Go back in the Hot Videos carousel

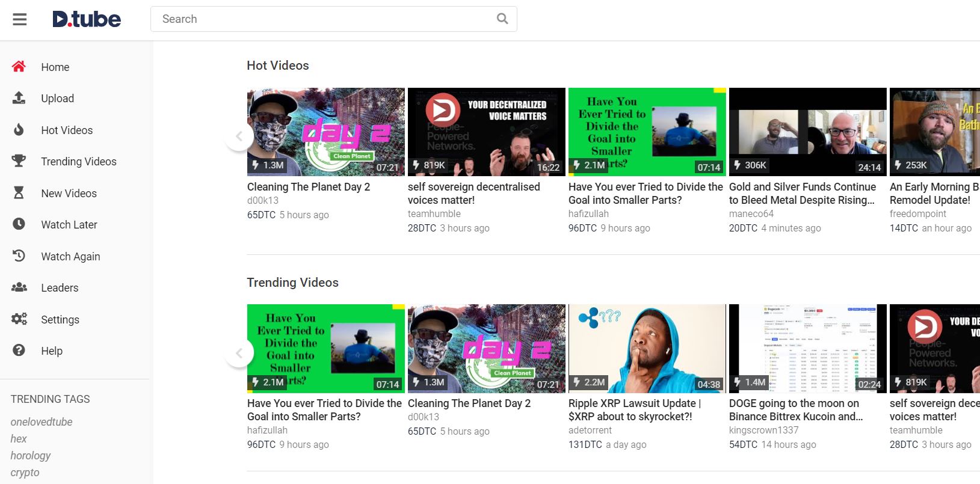[239, 136]
